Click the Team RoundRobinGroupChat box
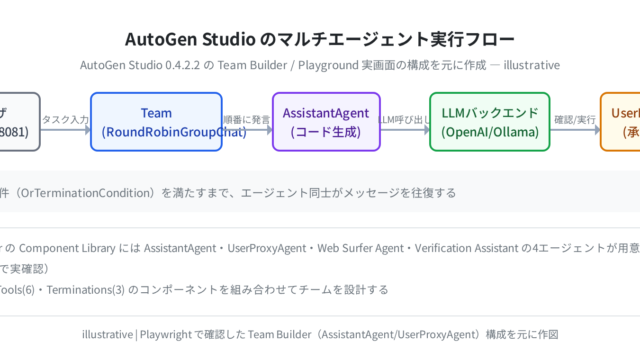The height and width of the screenshot is (360, 640). click(156, 122)
